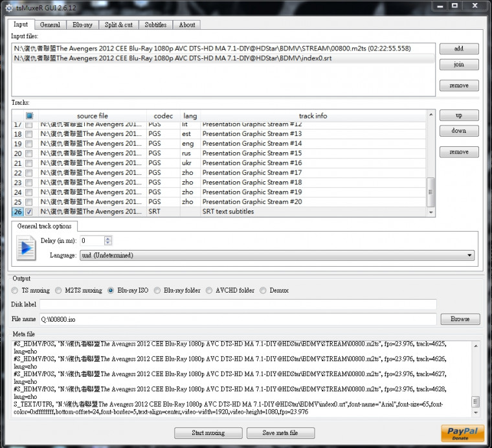The width and height of the screenshot is (492, 448).
Task: Select Presentation Graphic Stream #14 row
Action: 219,144
